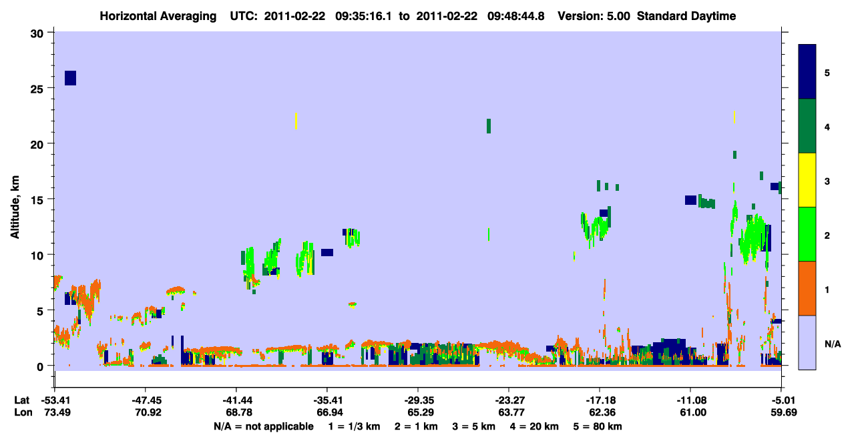Click the end time 09:48:44.8 in title
The width and height of the screenshot is (868, 445).
pyautogui.click(x=515, y=16)
